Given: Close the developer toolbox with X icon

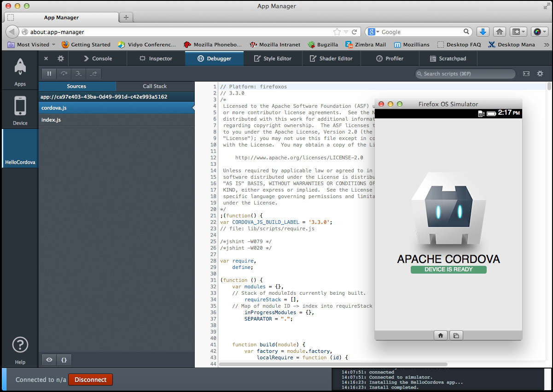Looking at the screenshot, I should click(x=46, y=59).
